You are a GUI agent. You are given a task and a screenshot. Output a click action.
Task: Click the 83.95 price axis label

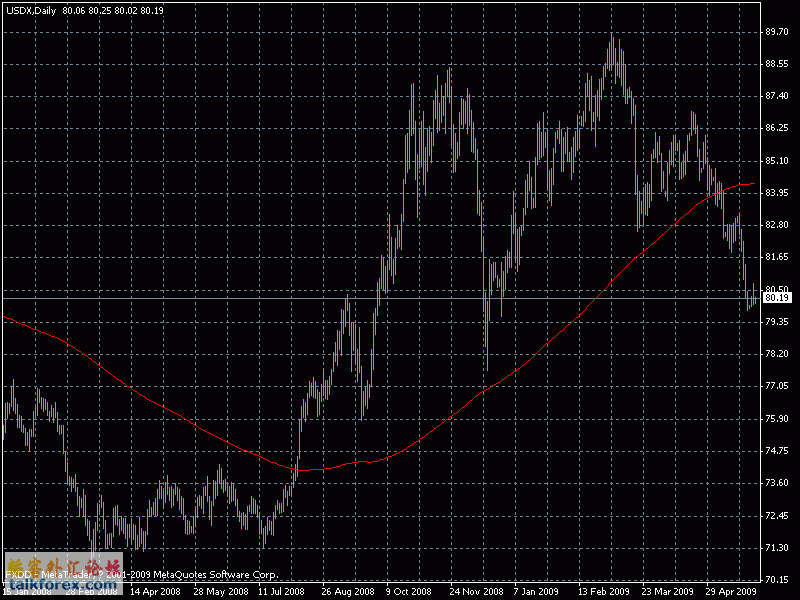(x=776, y=193)
